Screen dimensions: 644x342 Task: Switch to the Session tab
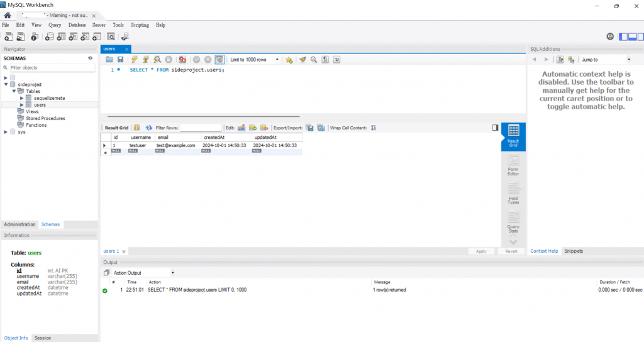(x=43, y=338)
